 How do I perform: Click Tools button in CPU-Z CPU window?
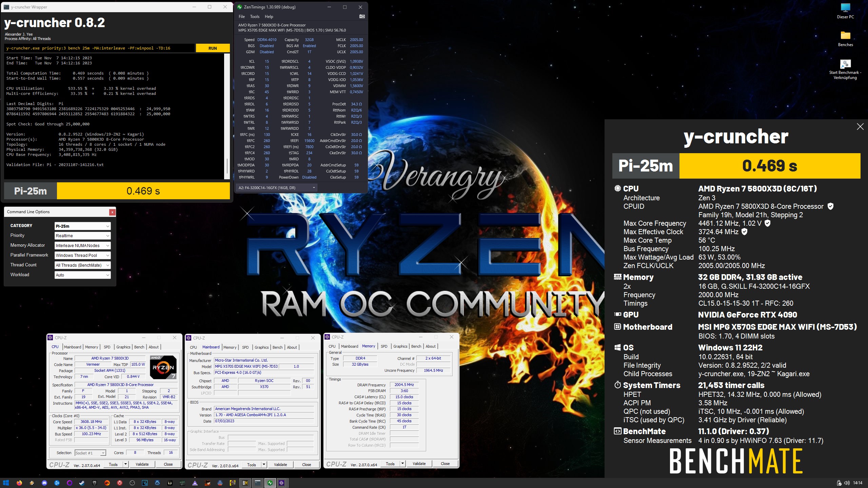113,464
